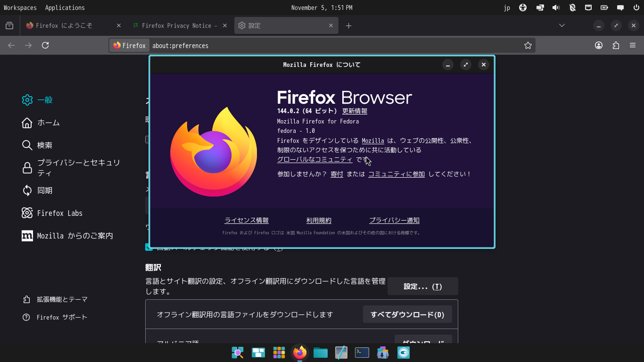Open the グローバルなコミュニティ link
The height and width of the screenshot is (362, 644).
pos(315,159)
